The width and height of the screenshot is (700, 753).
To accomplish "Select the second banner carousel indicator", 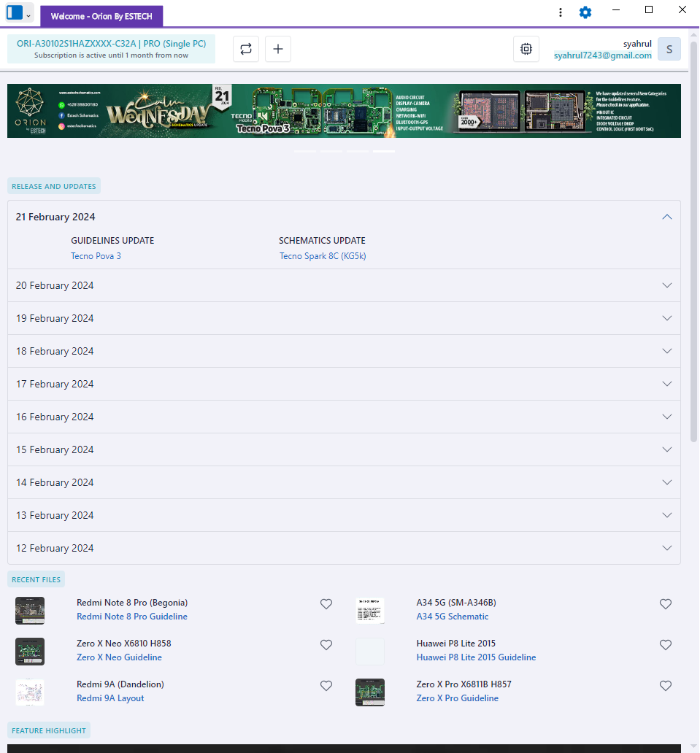I will [x=331, y=151].
